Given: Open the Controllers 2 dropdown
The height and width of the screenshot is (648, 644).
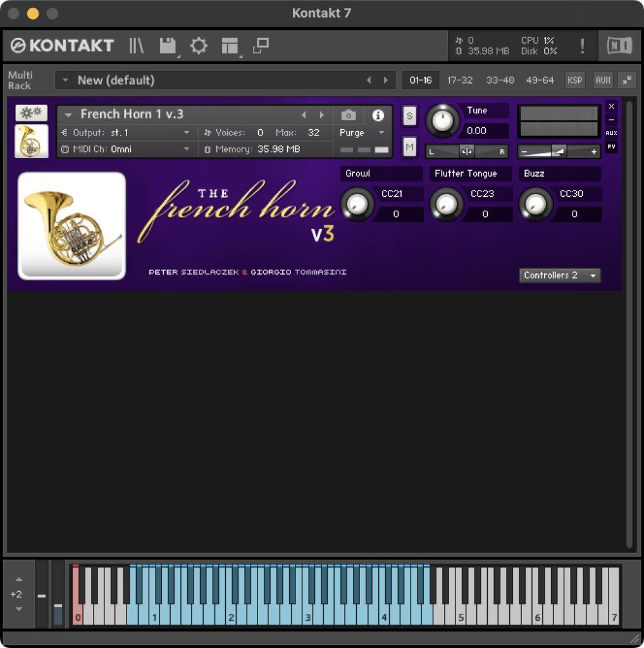Looking at the screenshot, I should click(x=560, y=275).
